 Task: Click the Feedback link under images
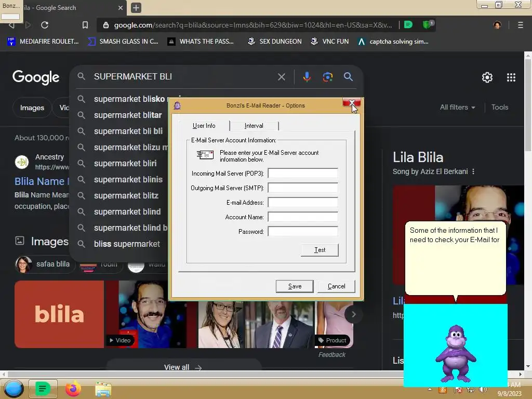pos(331,354)
